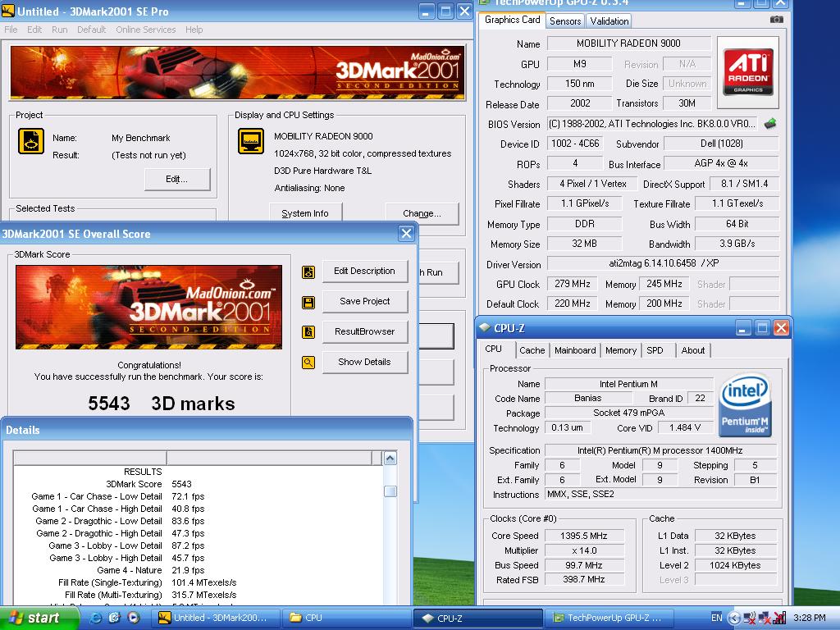The height and width of the screenshot is (630, 840).
Task: Click the Details list scrollbar thumb
Action: (x=390, y=491)
